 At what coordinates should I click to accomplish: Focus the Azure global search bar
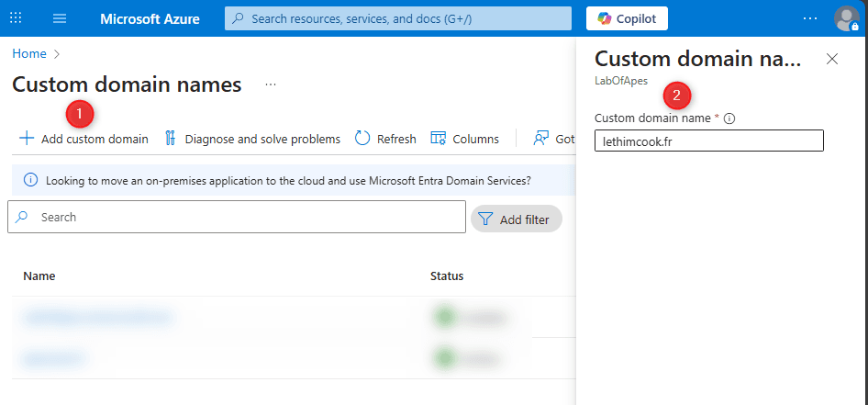(399, 18)
